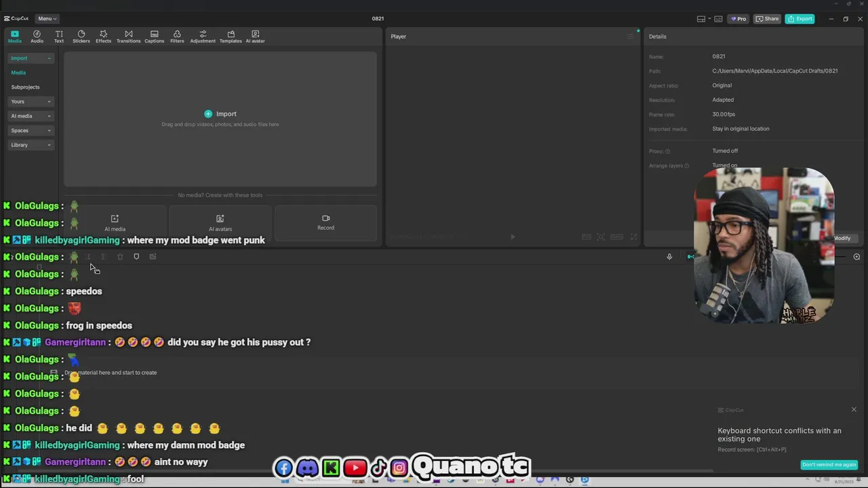Select Subprojects in the sidebar
This screenshot has height=488, width=868.
(25, 87)
